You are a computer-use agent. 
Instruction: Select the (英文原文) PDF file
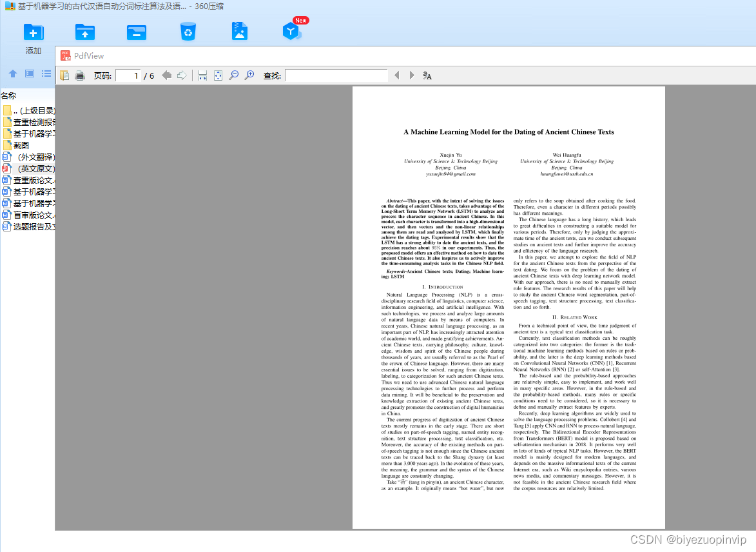click(x=28, y=168)
